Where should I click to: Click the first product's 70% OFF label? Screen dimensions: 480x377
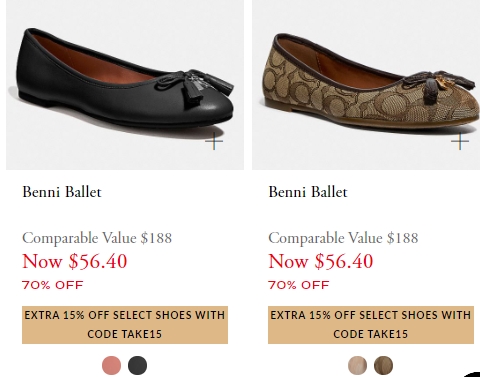tap(53, 285)
